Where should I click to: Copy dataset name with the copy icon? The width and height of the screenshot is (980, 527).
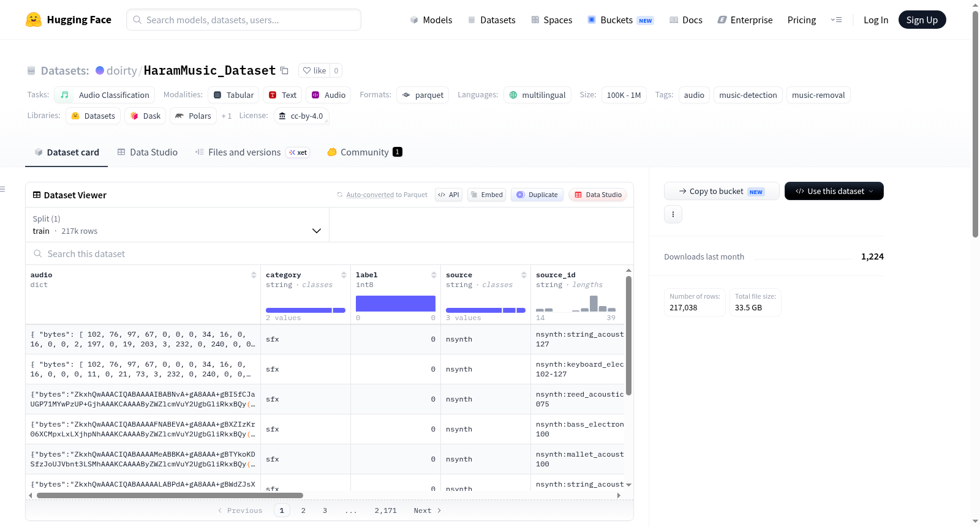284,70
